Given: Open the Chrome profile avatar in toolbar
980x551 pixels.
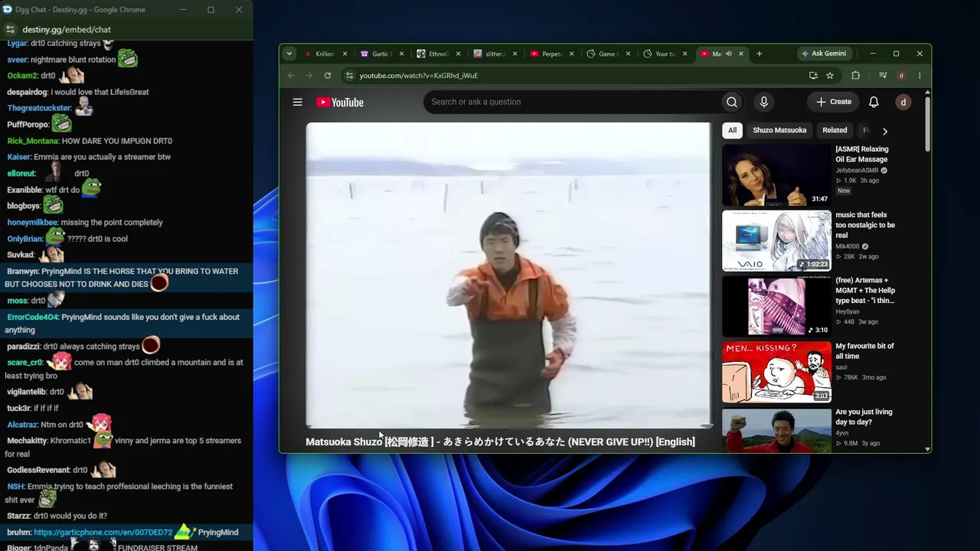Looking at the screenshot, I should [901, 76].
